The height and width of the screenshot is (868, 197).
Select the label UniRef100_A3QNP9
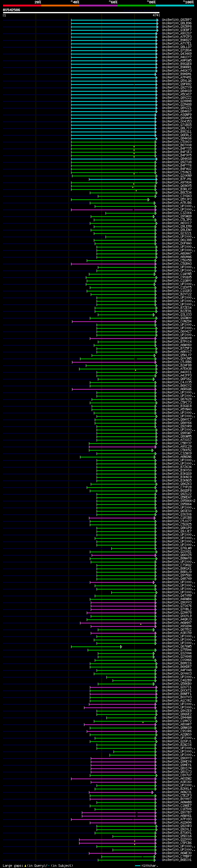click(x=177, y=115)
